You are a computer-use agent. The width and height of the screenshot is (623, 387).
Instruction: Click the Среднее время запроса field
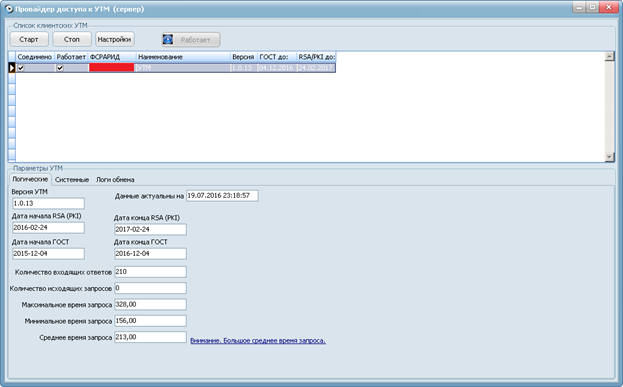coord(150,337)
